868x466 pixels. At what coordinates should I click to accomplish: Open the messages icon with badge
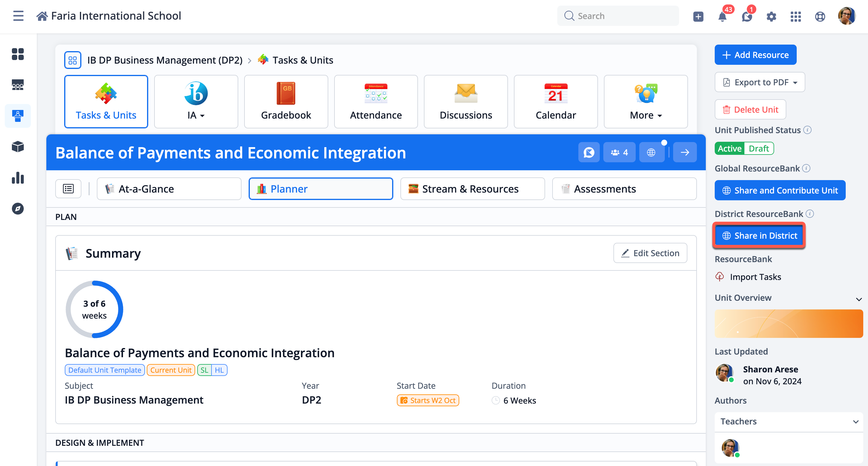pyautogui.click(x=747, y=16)
